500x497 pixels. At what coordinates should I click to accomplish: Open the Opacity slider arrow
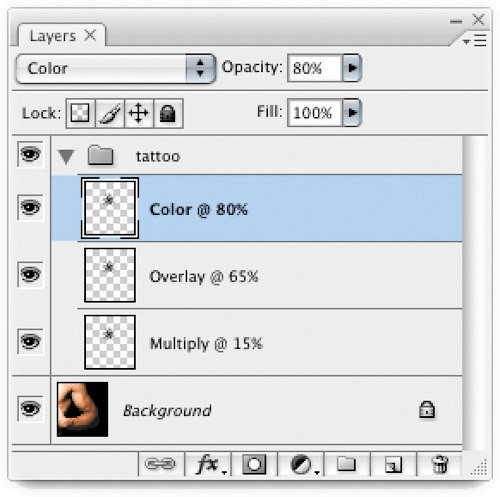pos(352,68)
